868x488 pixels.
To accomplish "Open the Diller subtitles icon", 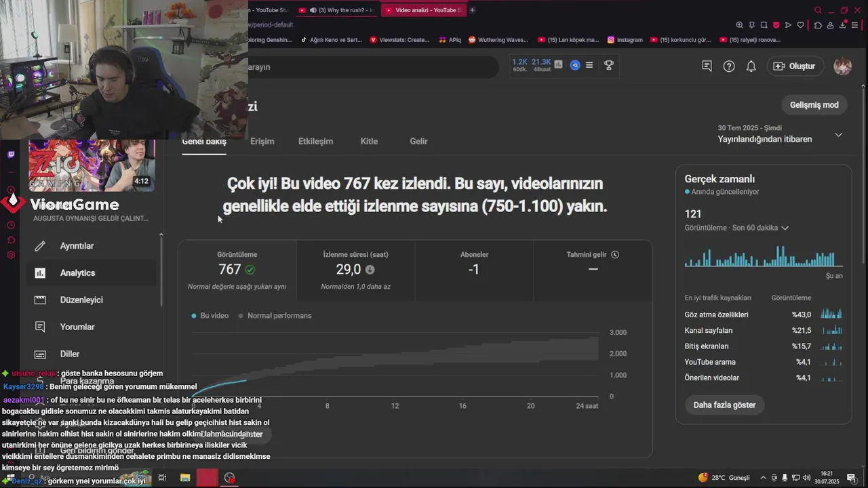I will click(40, 354).
